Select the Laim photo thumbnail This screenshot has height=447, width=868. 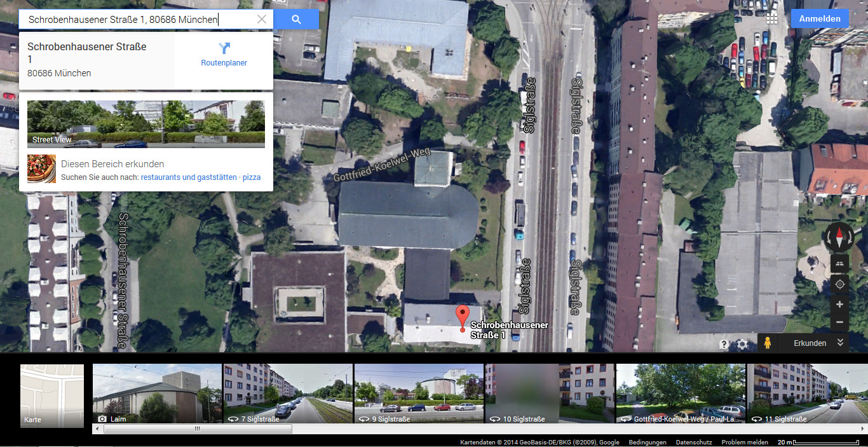(157, 394)
